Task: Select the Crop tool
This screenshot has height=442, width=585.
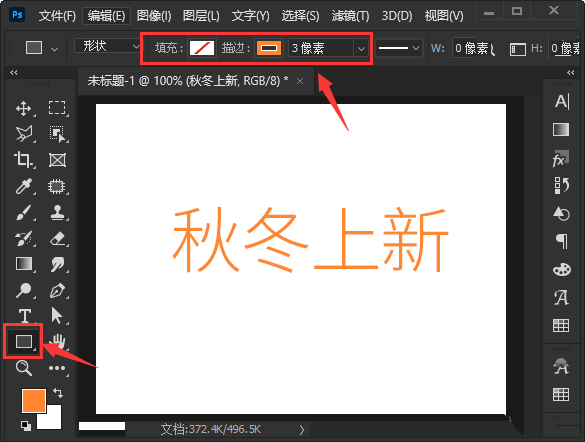Action: click(24, 160)
